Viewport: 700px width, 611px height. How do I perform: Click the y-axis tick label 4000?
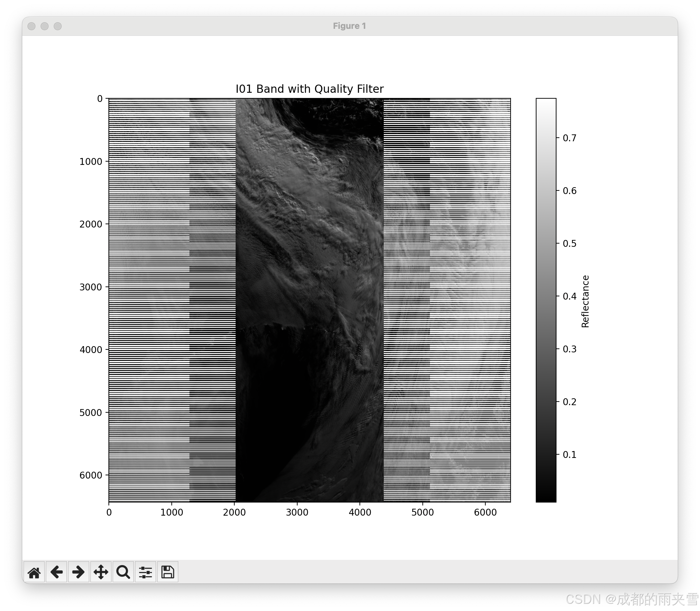91,350
